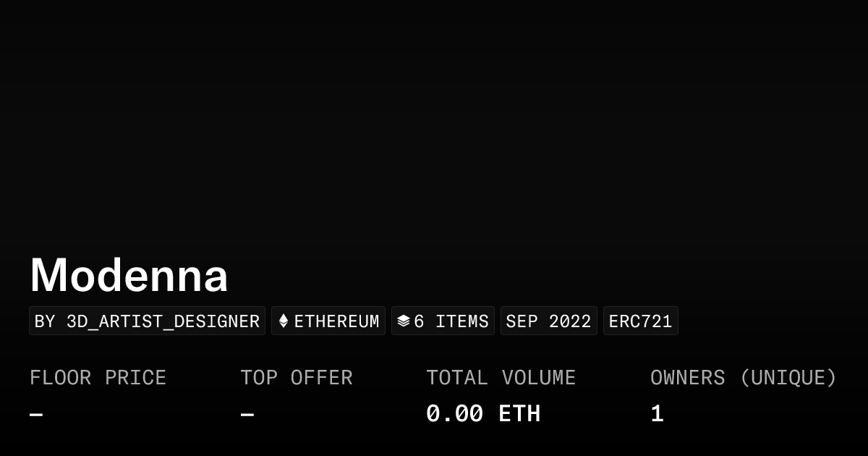Click the Ethereum diamond icon
This screenshot has width=868, height=456.
point(284,321)
